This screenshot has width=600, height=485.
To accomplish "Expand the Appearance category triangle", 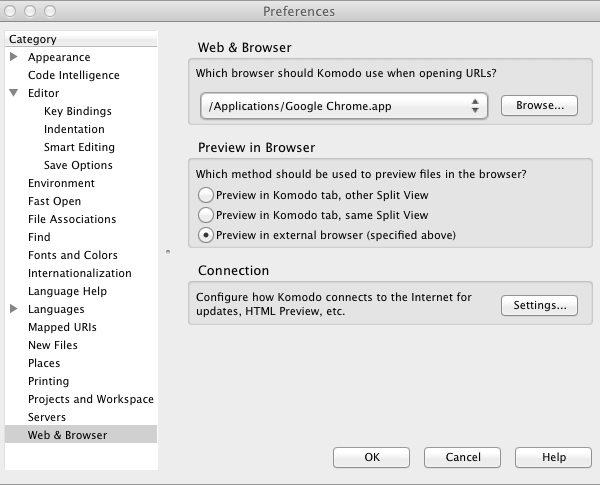I will pyautogui.click(x=14, y=57).
